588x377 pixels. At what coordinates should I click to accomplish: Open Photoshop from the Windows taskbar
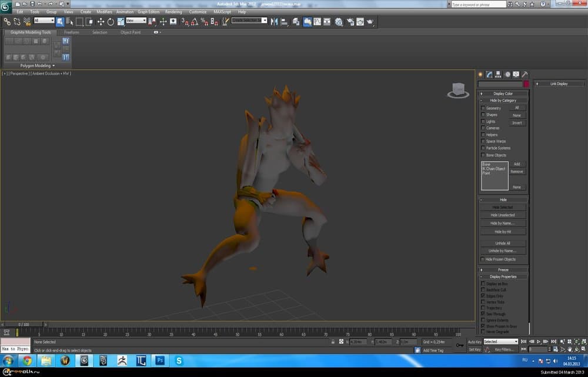coord(159,360)
